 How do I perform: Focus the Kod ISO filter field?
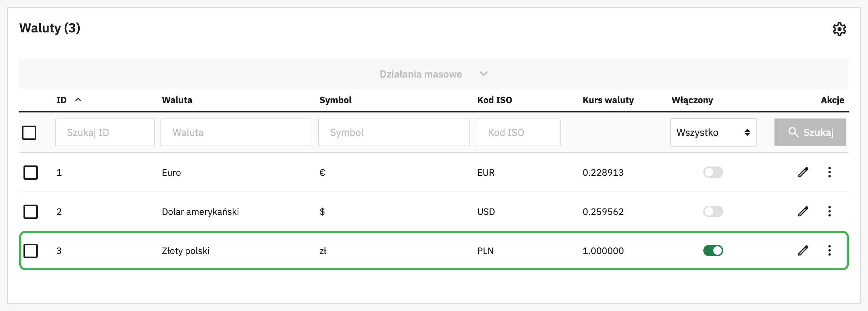click(518, 132)
